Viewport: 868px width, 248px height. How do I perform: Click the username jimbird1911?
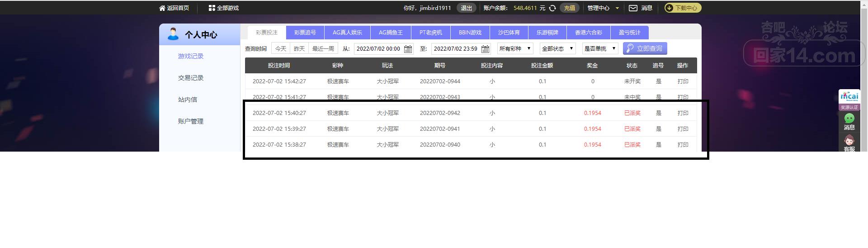click(x=435, y=8)
